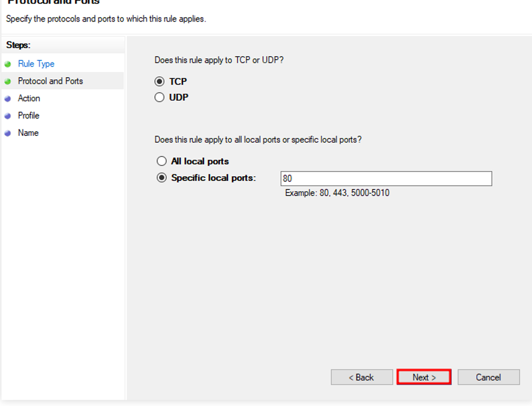Go to the Profile step
The image size is (532, 406).
click(x=28, y=115)
